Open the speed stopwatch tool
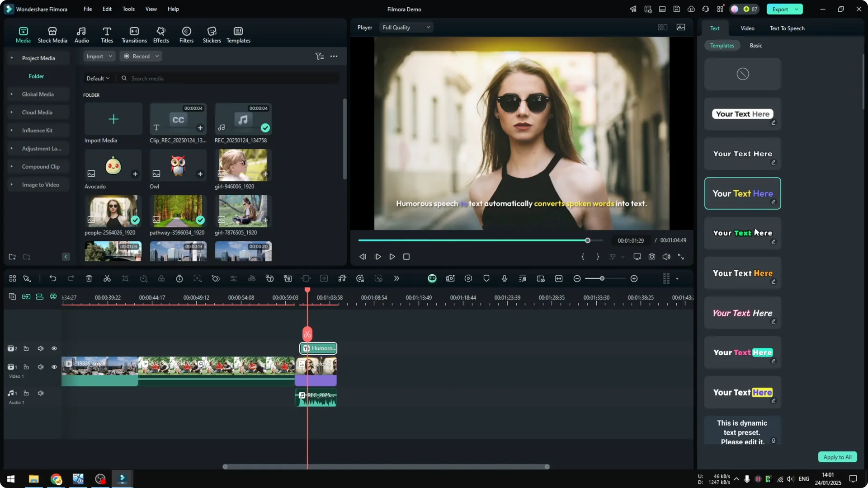This screenshot has width=868, height=488. [179, 279]
